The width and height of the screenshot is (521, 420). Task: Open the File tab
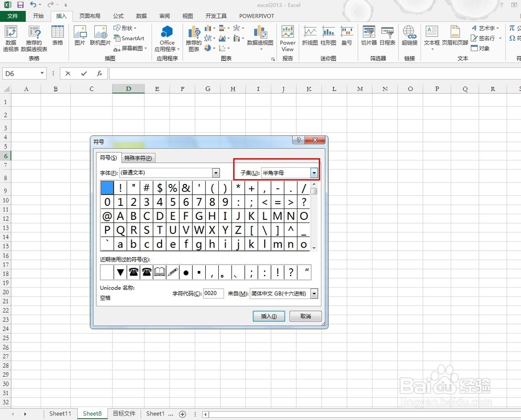13,16
